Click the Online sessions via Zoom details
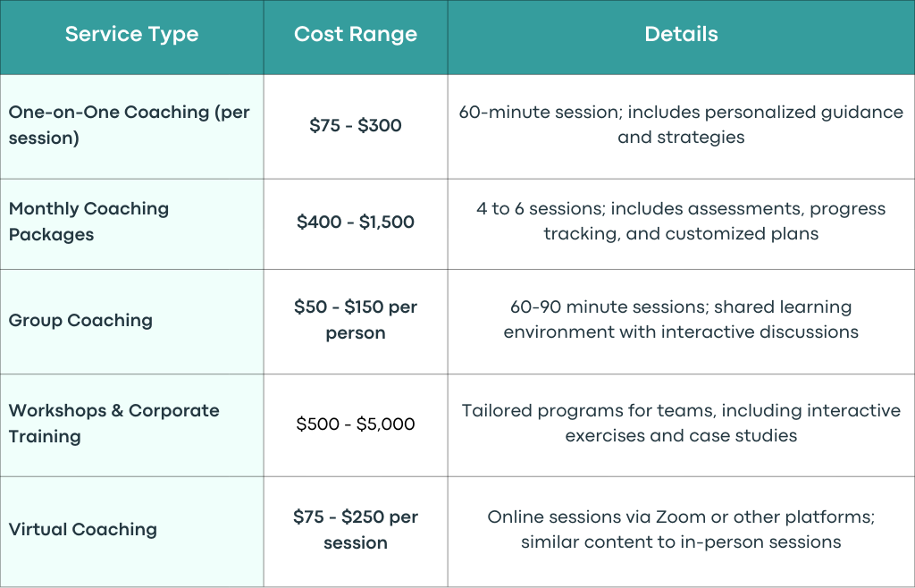This screenshot has height=588, width=915. (x=681, y=529)
